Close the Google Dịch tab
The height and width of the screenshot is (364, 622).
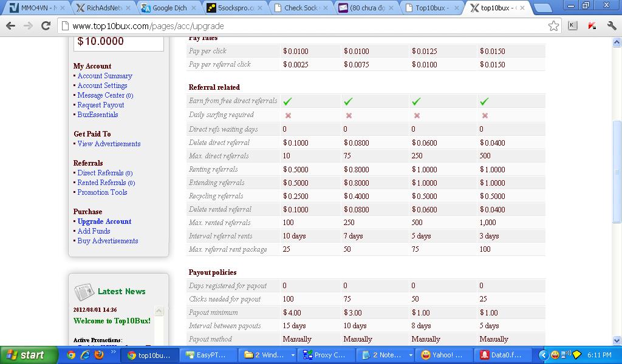(194, 8)
